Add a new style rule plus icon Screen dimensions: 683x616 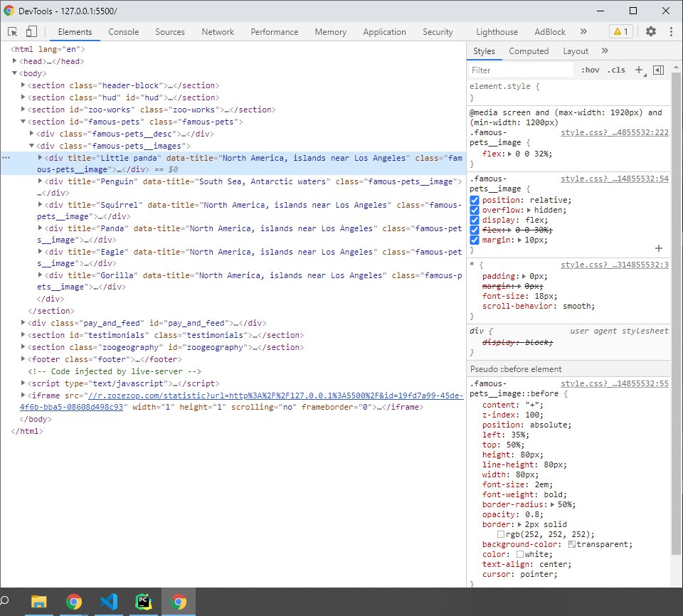click(x=640, y=70)
